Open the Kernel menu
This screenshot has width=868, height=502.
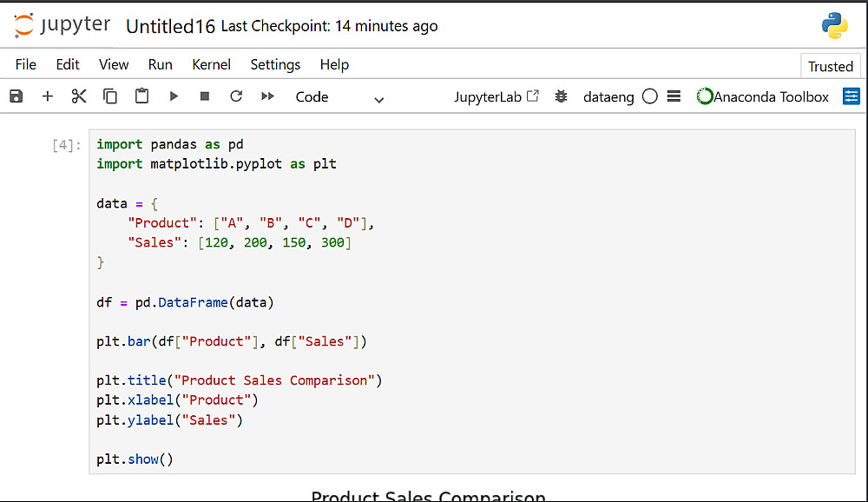pyautogui.click(x=212, y=64)
